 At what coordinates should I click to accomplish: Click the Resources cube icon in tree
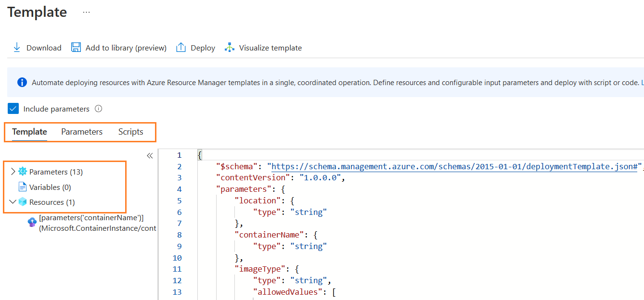(23, 202)
